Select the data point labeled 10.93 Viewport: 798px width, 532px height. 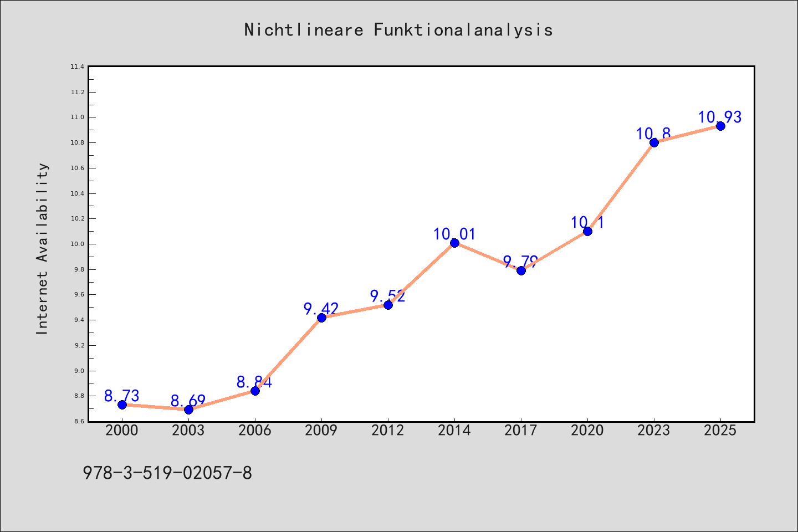click(x=720, y=126)
